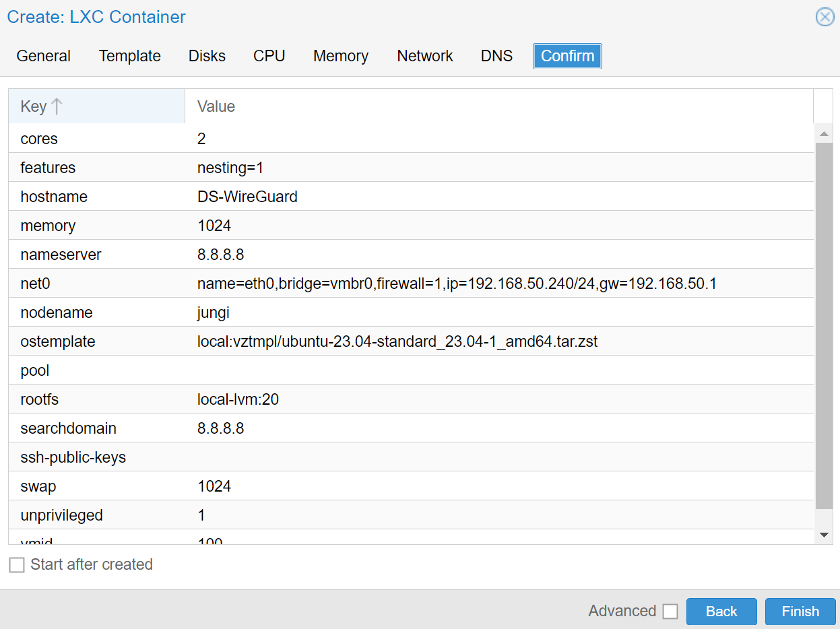The height and width of the screenshot is (629, 840).
Task: Click the scrollbar down arrow
Action: coord(823,535)
